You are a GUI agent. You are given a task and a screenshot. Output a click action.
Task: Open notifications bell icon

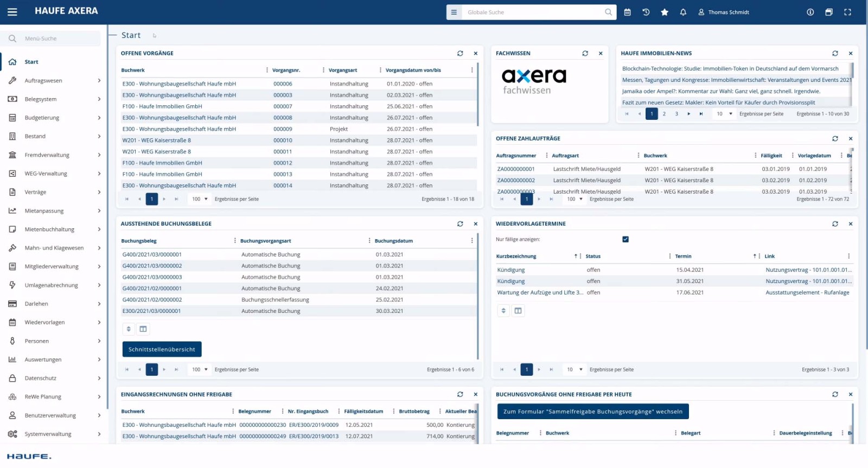(x=683, y=12)
